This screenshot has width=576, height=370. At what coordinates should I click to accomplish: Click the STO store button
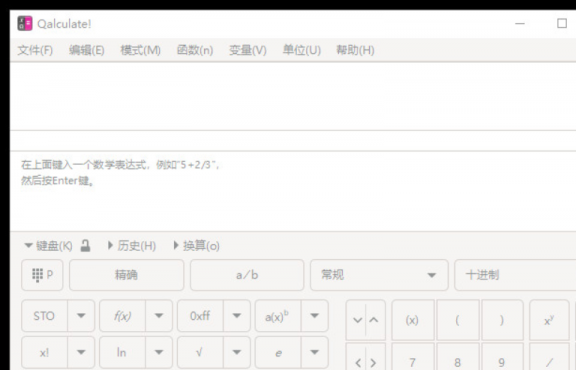click(44, 316)
